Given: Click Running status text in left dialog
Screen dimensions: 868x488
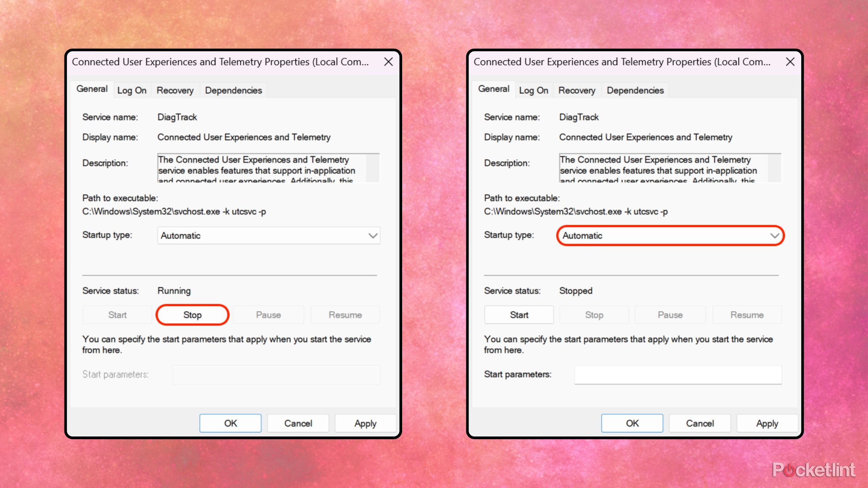Looking at the screenshot, I should pyautogui.click(x=174, y=291).
